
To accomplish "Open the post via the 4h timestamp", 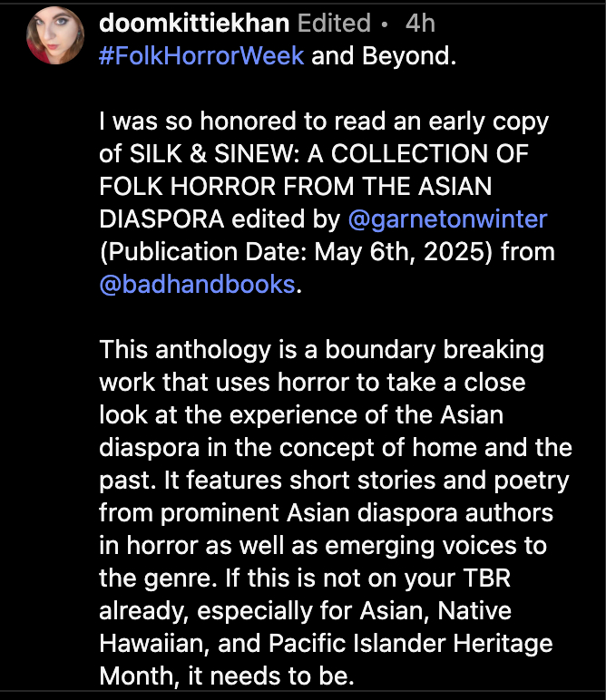I will (421, 23).
